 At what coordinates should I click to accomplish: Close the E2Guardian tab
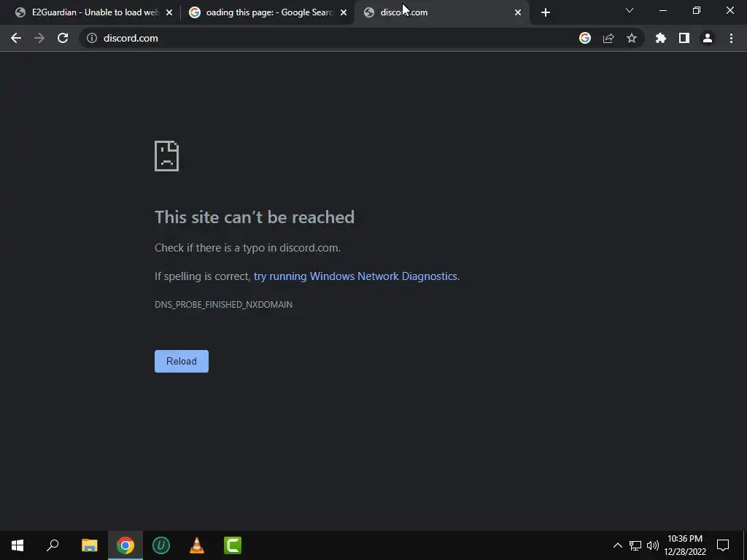pyautogui.click(x=169, y=13)
